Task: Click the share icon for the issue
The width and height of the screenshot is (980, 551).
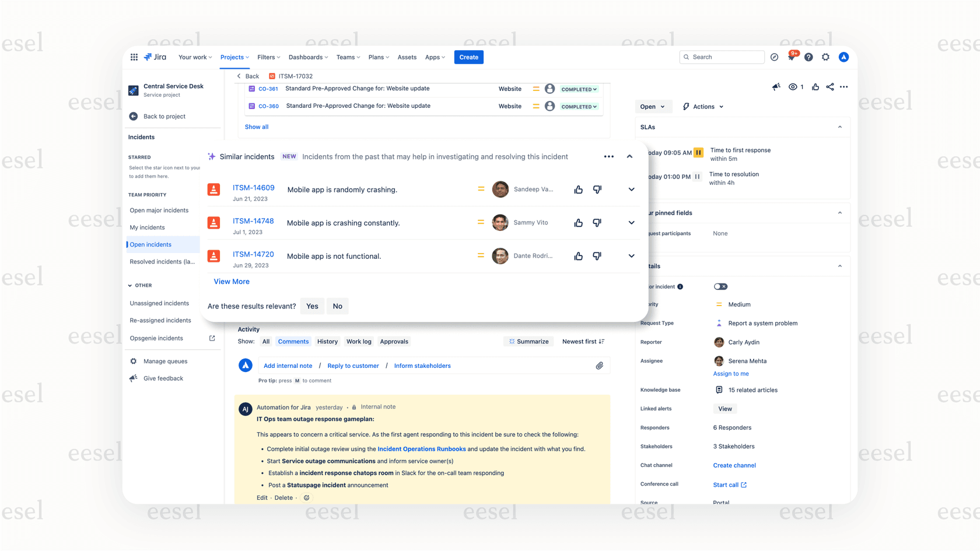Action: [829, 87]
